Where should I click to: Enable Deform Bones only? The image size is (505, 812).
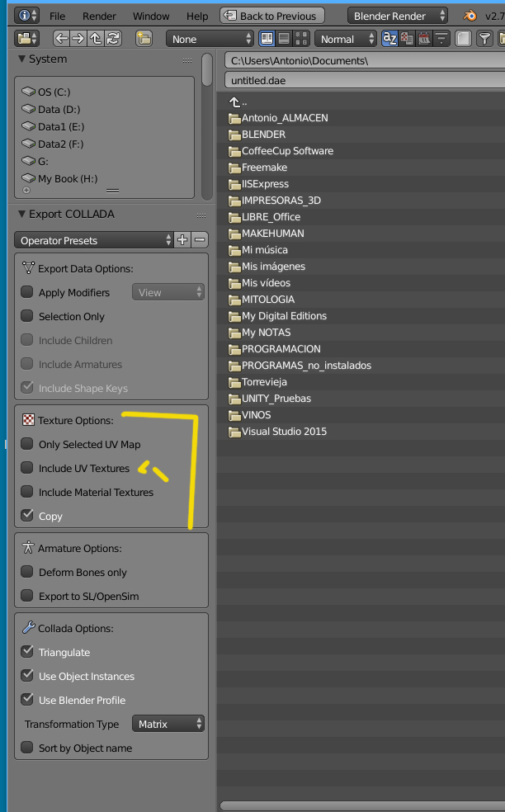[x=27, y=572]
